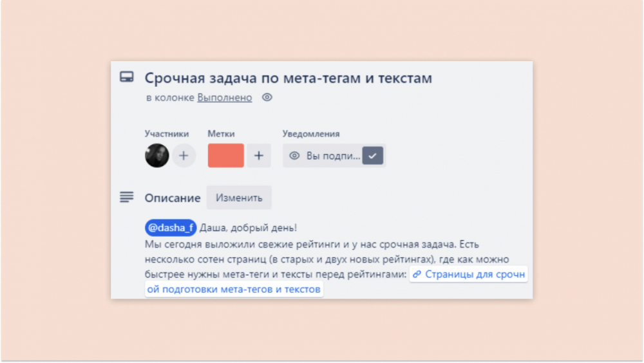Click the Метки section label
The image size is (644, 363).
tap(221, 133)
